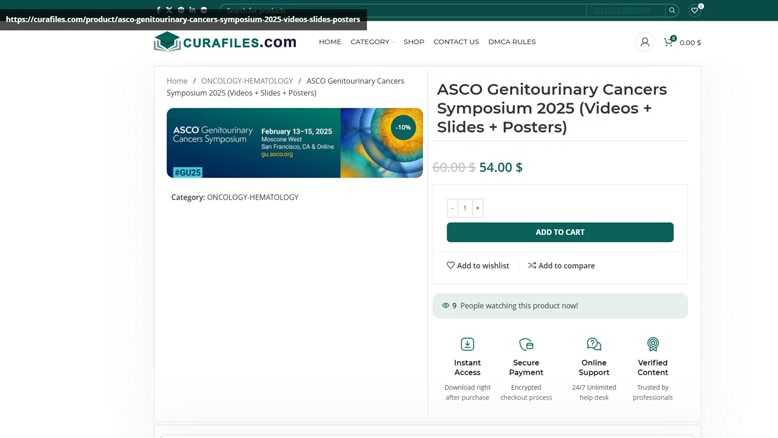The height and width of the screenshot is (438, 778).
Task: Click the ONCOLOGY-HEMATOLOGY breadcrumb link
Action: point(247,81)
